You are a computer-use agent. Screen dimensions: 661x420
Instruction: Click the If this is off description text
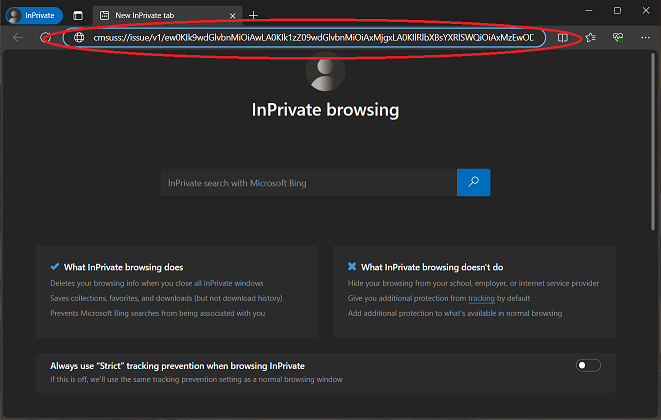(x=196, y=380)
